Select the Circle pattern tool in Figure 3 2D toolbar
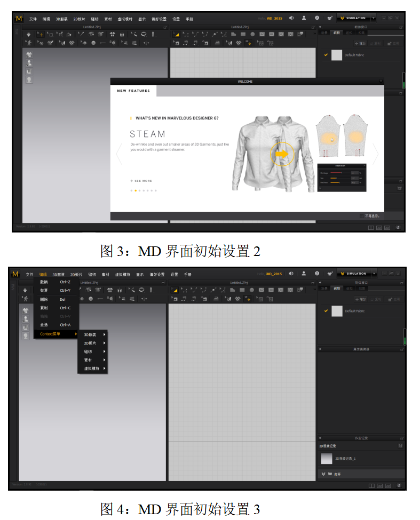Viewport: 420px width, 520px height. coord(252,34)
